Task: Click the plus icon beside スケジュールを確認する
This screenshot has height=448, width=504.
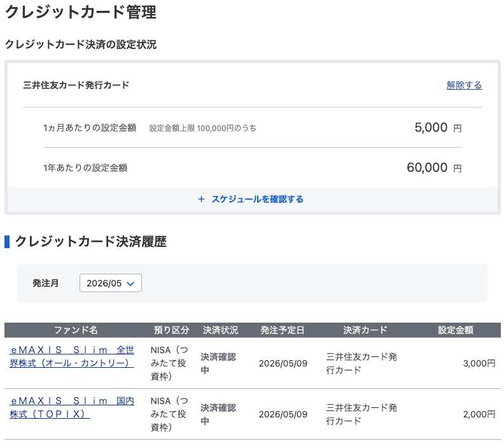Action: [201, 199]
